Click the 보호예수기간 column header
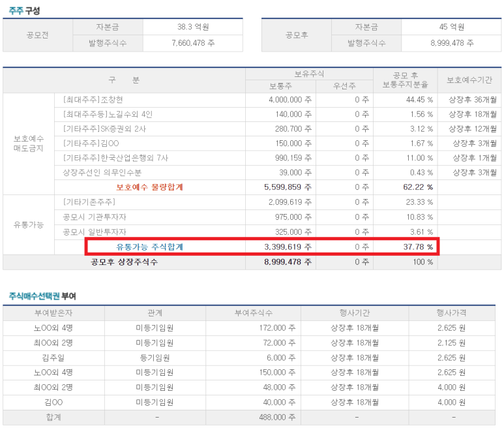504x430 pixels. (x=468, y=80)
